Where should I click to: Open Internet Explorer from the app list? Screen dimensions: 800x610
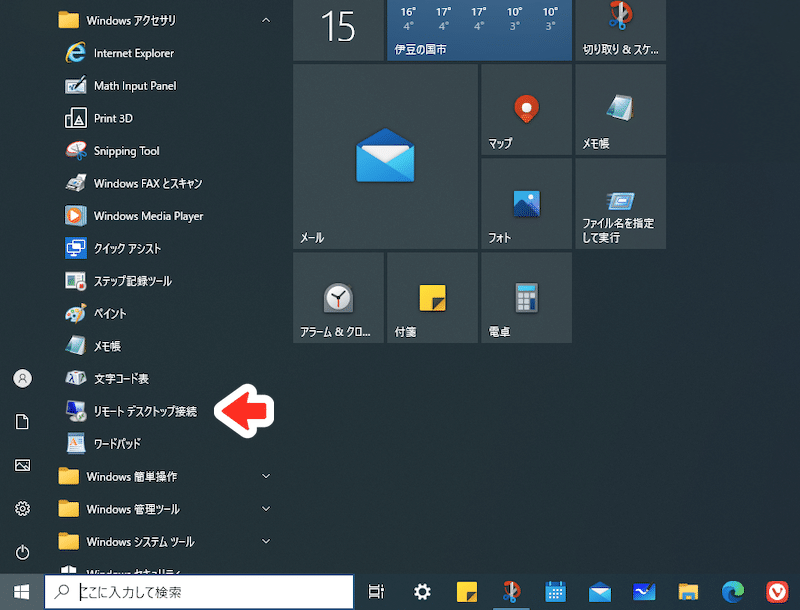coord(163,53)
